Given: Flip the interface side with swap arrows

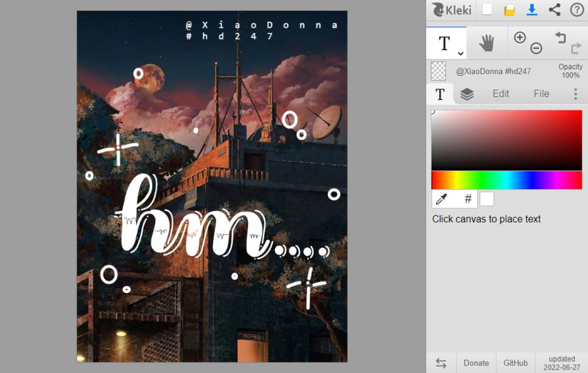Looking at the screenshot, I should click(x=441, y=363).
